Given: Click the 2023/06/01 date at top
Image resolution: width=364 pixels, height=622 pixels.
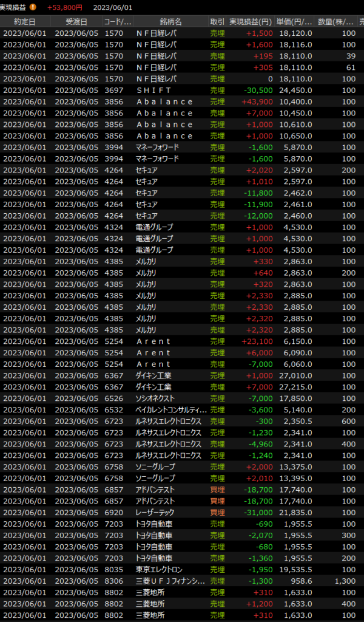Looking at the screenshot, I should coord(113,7).
